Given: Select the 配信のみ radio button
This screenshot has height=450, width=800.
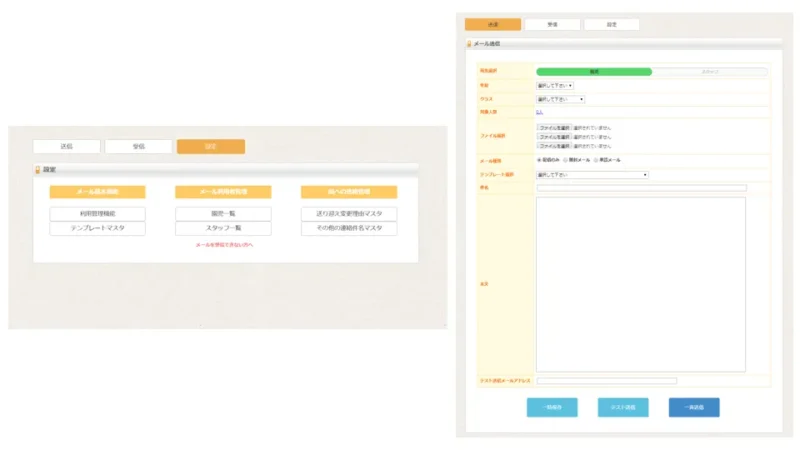Looking at the screenshot, I should 540,160.
